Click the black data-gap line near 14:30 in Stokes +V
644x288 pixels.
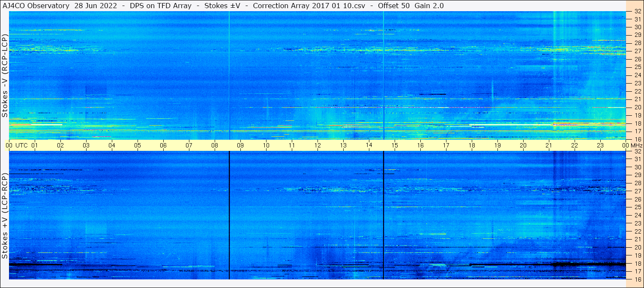coord(383,215)
